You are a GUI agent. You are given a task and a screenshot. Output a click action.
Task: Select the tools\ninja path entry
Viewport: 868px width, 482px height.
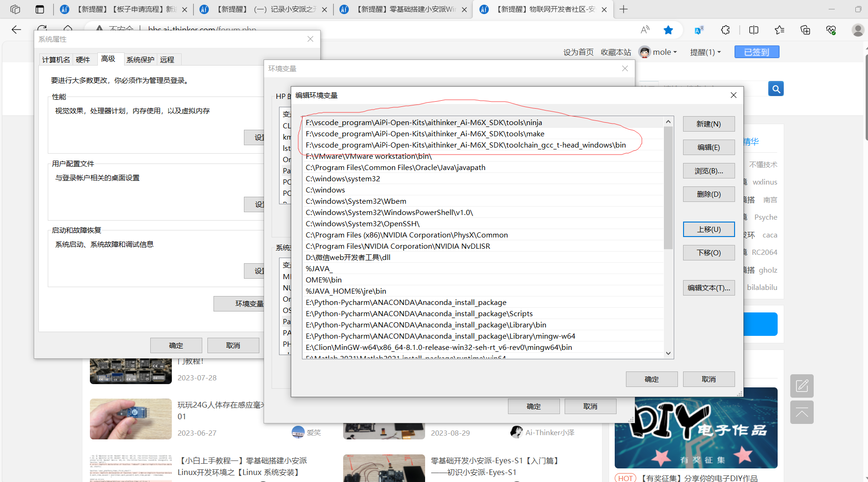point(483,122)
